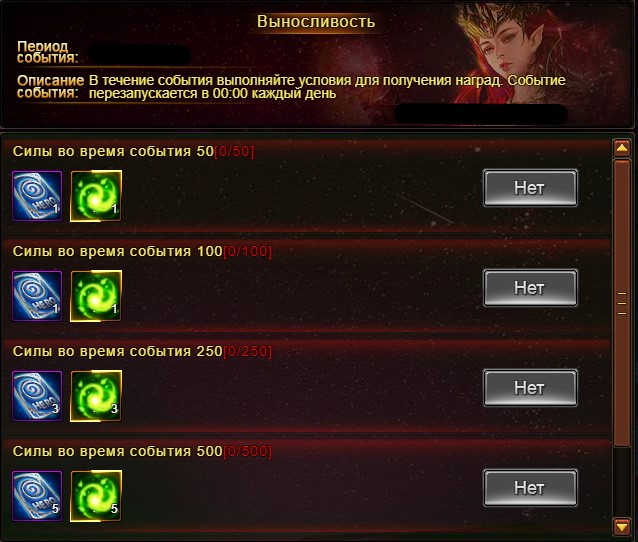Click the scrollbar up arrow

coord(622,148)
